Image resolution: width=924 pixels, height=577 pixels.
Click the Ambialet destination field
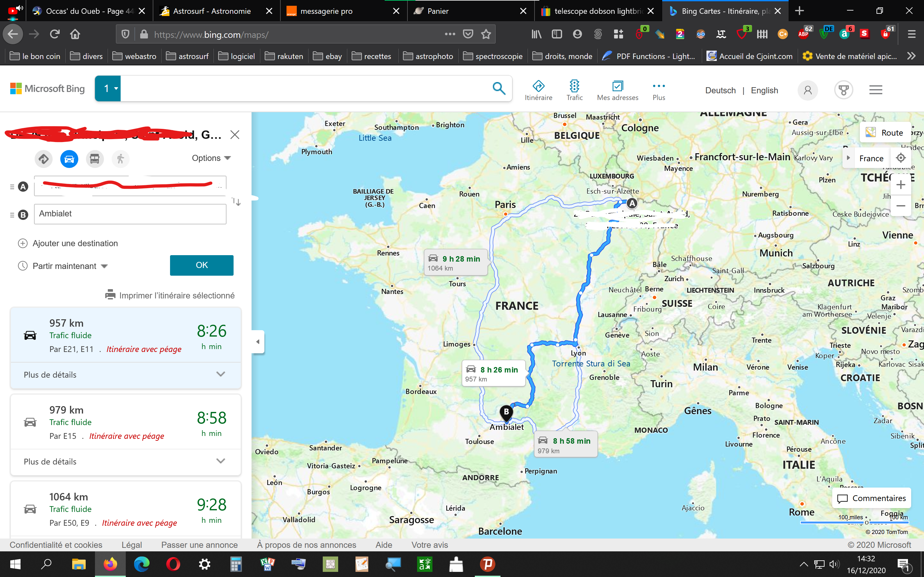130,214
